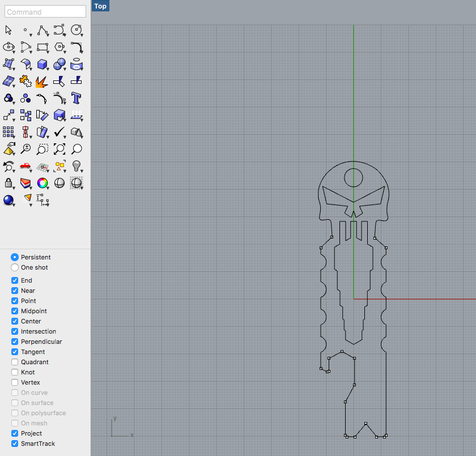Image resolution: width=476 pixels, height=456 pixels.
Task: Uncheck the Near object snap
Action: (x=15, y=291)
